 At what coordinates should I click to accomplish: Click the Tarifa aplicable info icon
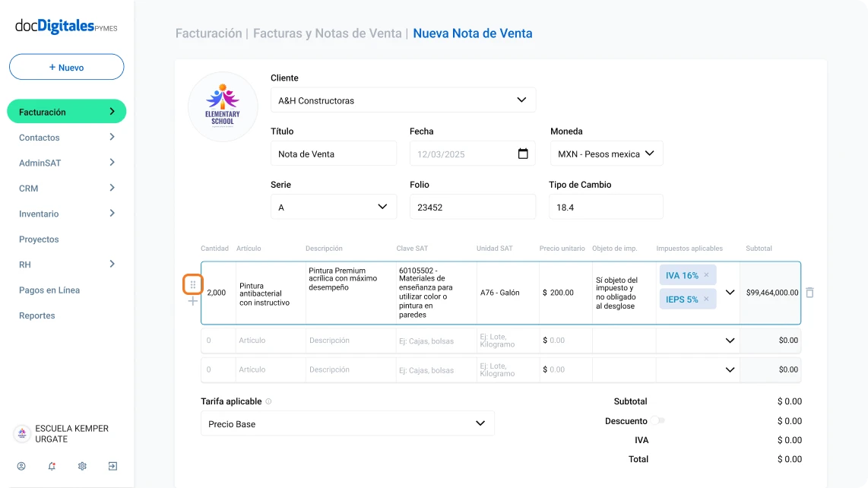tap(268, 401)
